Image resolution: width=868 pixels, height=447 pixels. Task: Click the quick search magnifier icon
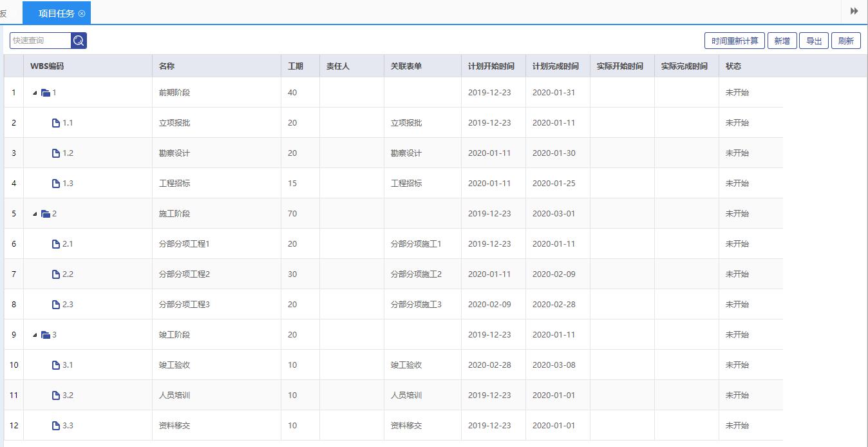79,41
